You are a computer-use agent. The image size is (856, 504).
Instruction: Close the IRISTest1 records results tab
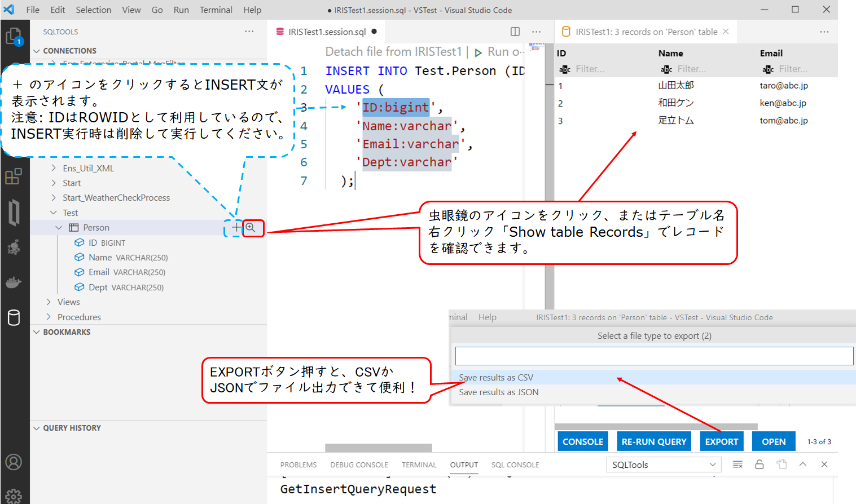726,32
